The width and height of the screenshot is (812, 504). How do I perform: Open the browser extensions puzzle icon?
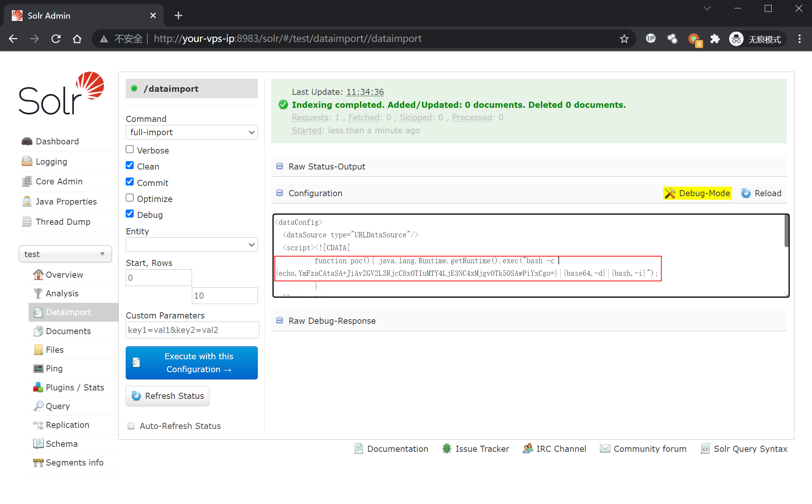[x=715, y=38]
